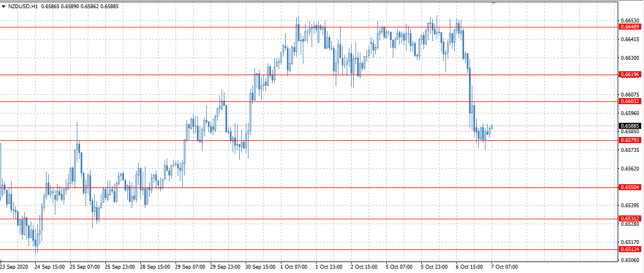
Task: Click the 0.65735 price scale value
Action: [630, 150]
